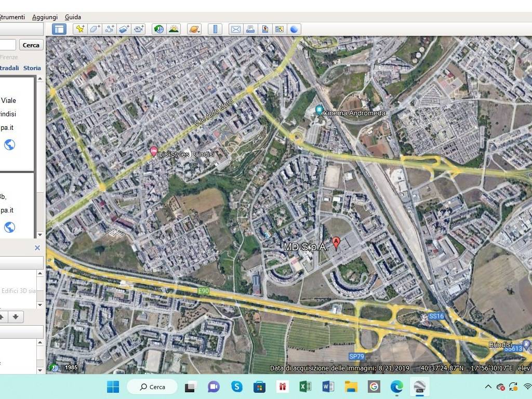Click the Save Image toolbar icon
Viewport: 532px width, 399px height.
(x=265, y=29)
